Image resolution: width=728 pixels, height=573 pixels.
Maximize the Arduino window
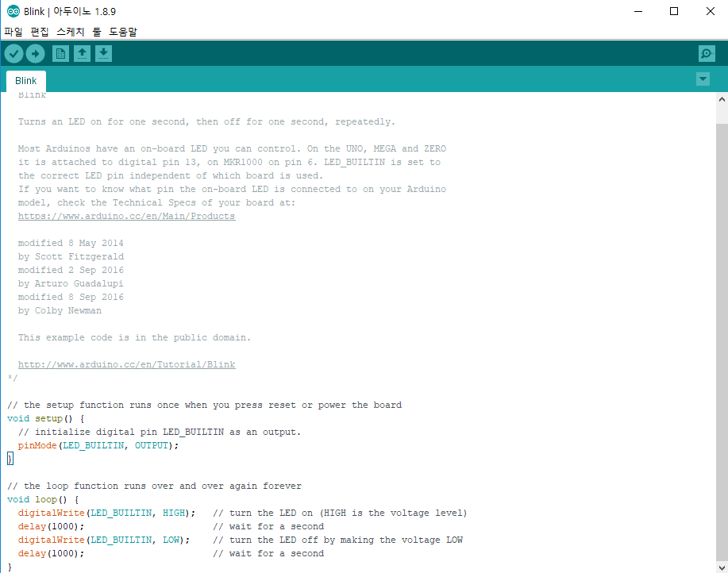674,11
